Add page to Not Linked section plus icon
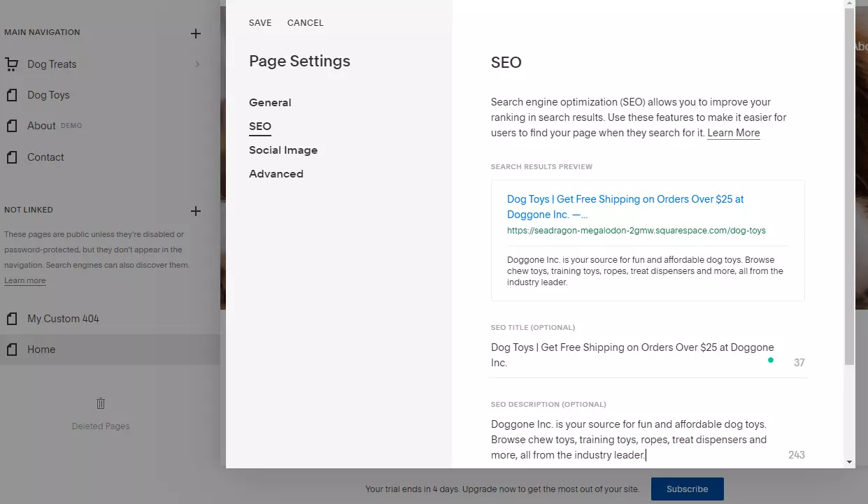This screenshot has width=868, height=504. (x=196, y=210)
